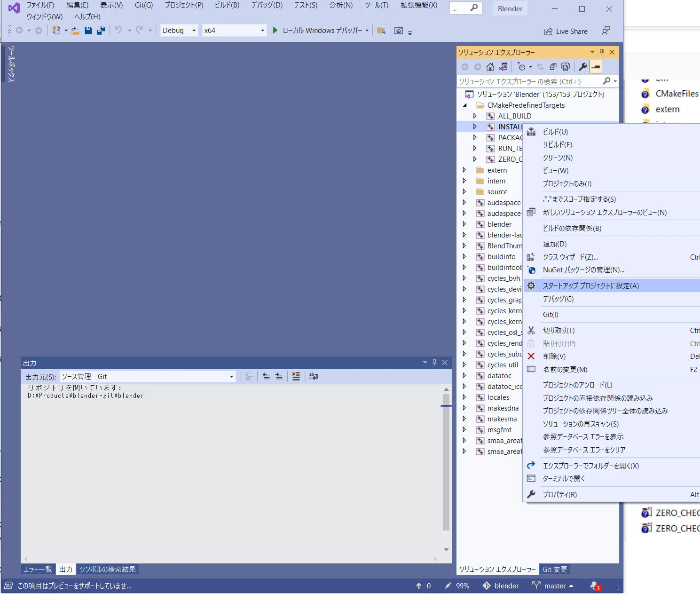The width and height of the screenshot is (700, 594).
Task: Pin the 出力 panel with auto-hide icon
Action: [x=434, y=363]
